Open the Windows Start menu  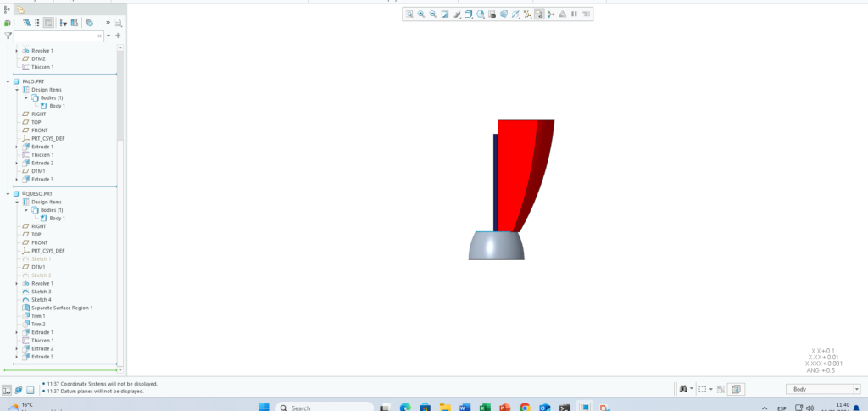pos(263,407)
